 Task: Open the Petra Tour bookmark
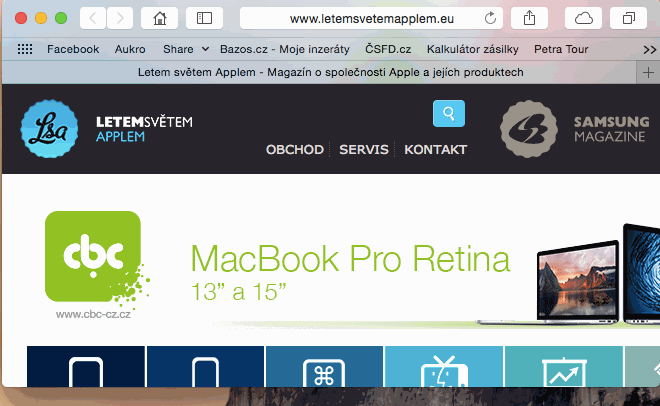click(x=561, y=49)
